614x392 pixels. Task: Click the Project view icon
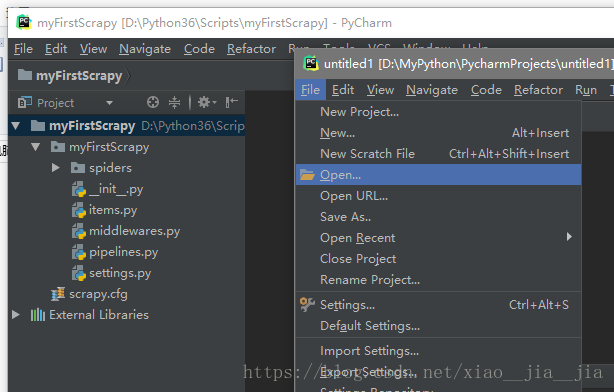(x=25, y=103)
